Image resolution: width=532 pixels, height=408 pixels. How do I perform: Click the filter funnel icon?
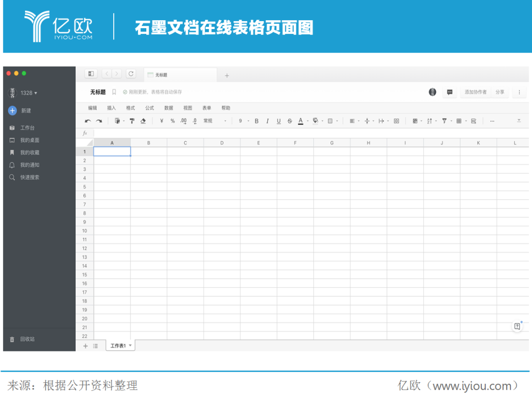[444, 121]
